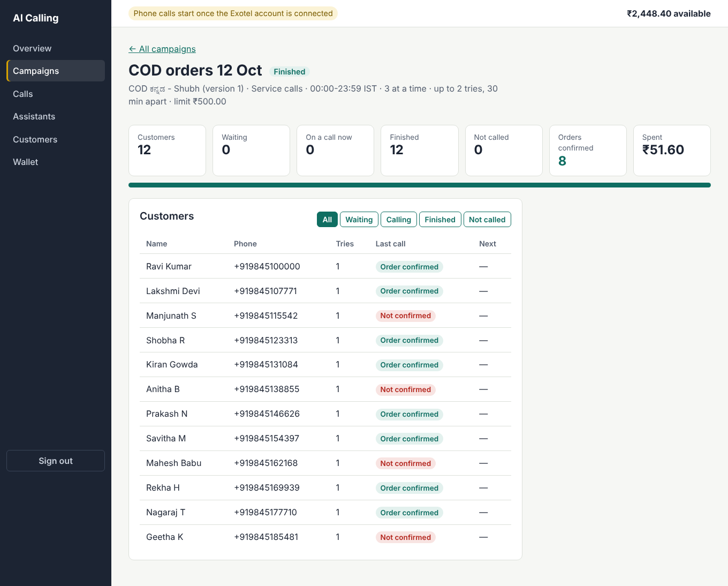This screenshot has width=728, height=586.
Task: Filter customers by Waiting
Action: [x=359, y=220]
